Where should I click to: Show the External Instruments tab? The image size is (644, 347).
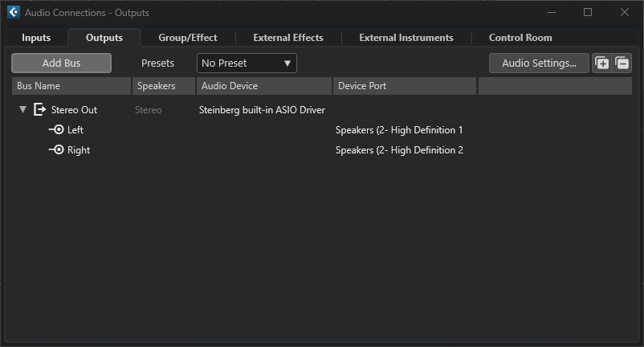[x=406, y=38]
